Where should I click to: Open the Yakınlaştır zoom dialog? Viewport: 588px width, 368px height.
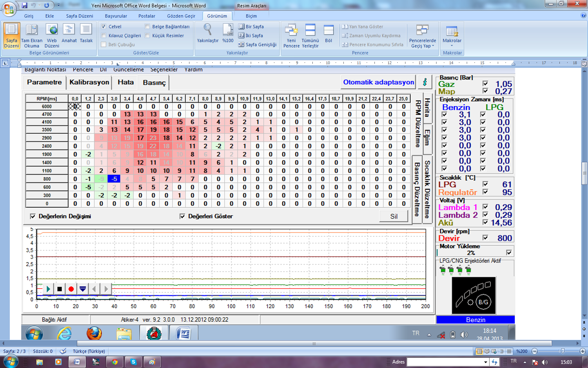click(x=207, y=34)
